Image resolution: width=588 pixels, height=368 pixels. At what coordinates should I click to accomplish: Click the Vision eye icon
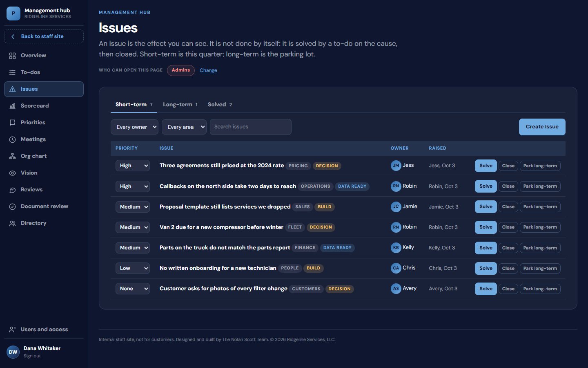[13, 173]
